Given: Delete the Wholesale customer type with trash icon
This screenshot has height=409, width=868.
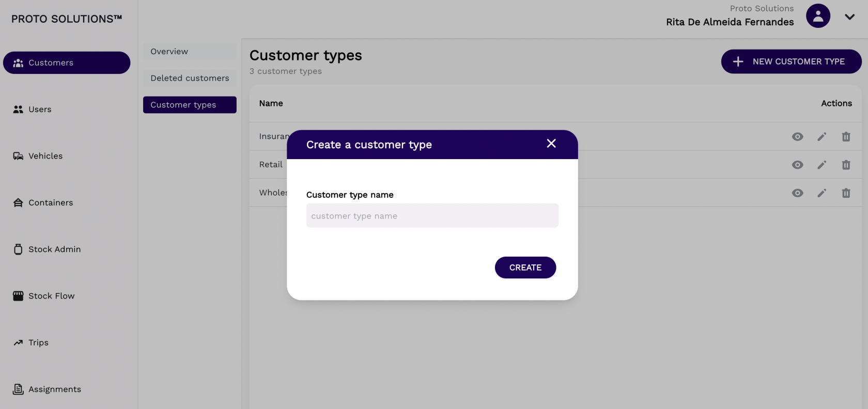Looking at the screenshot, I should (x=846, y=193).
